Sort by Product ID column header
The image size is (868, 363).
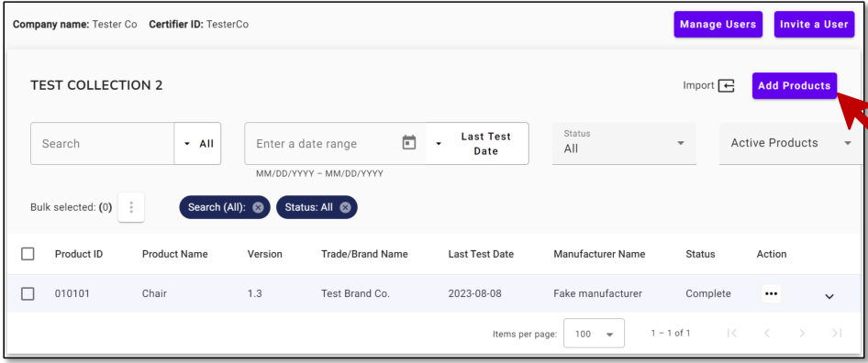79,254
